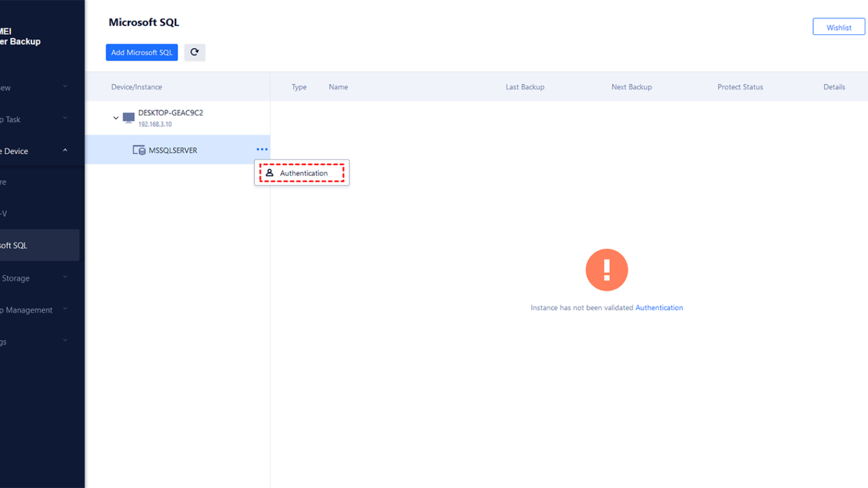Click the 192.168.3.10 IP address text
This screenshot has height=488, width=868.
[x=155, y=124]
